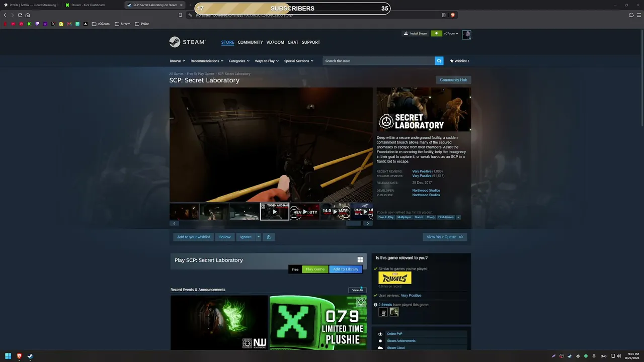Open the Northwood Studios developer link
Image resolution: width=644 pixels, height=362 pixels.
[x=426, y=191]
